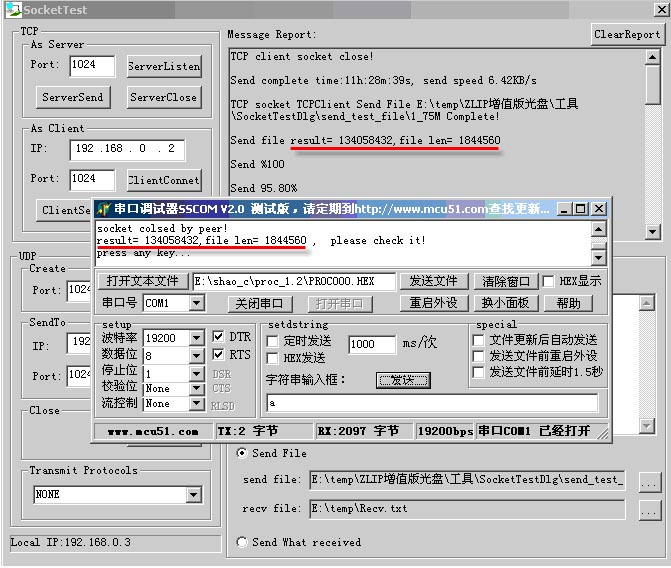Toggle the DTR checkbox
This screenshot has height=568, width=671.
(220, 338)
